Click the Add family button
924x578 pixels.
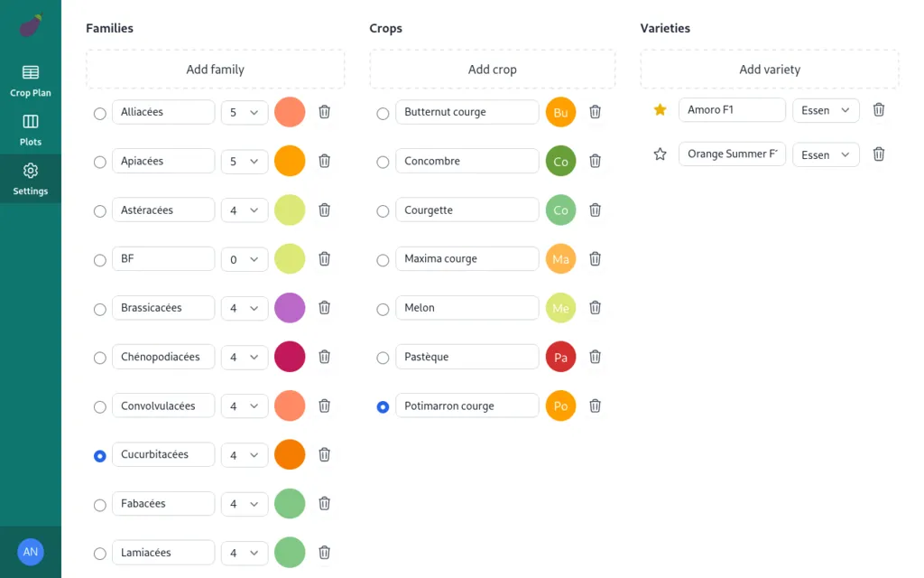point(216,70)
